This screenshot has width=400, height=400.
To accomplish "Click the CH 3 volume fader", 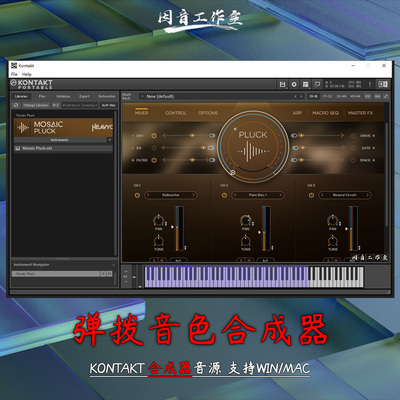I will tap(352, 228).
